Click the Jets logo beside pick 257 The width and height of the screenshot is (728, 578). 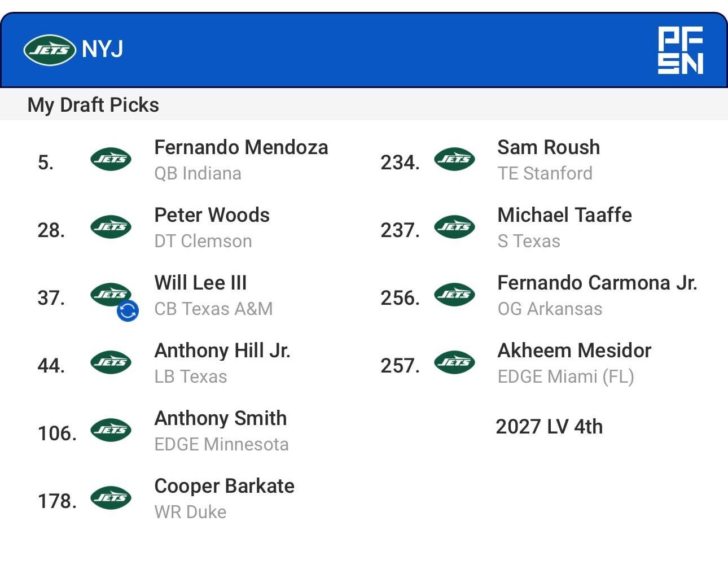[454, 362]
